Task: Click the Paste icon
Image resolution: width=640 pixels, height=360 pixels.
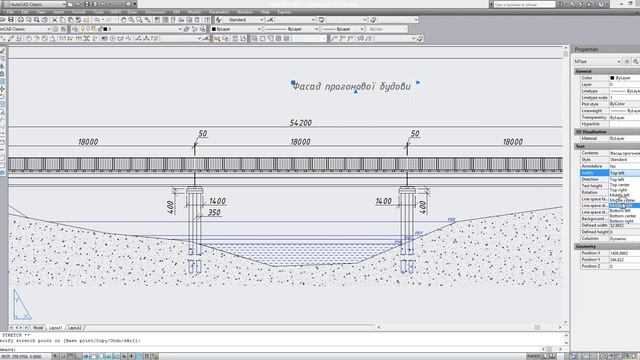Action: (71, 20)
